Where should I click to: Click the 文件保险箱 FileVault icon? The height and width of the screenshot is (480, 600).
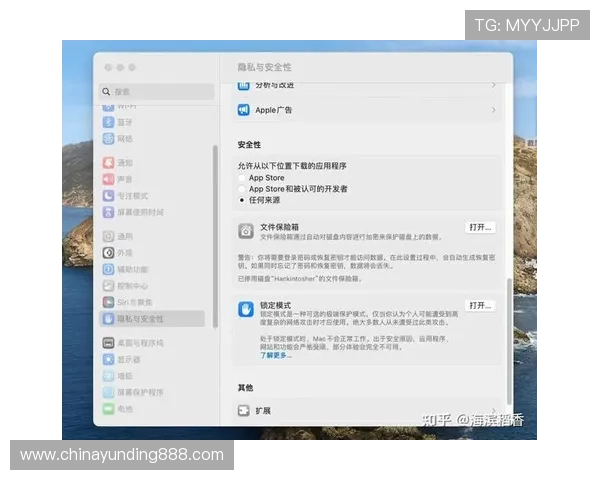click(246, 231)
